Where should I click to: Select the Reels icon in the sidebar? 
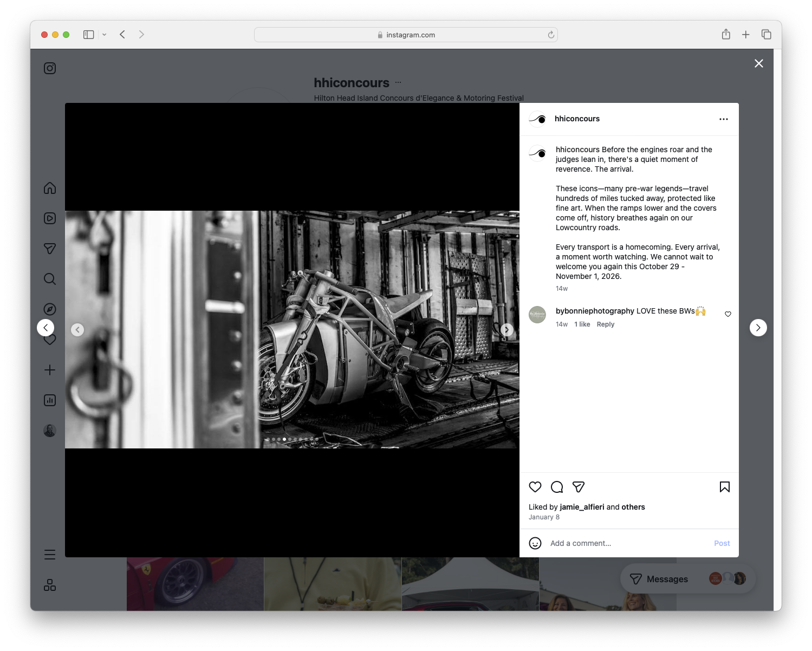tap(50, 218)
